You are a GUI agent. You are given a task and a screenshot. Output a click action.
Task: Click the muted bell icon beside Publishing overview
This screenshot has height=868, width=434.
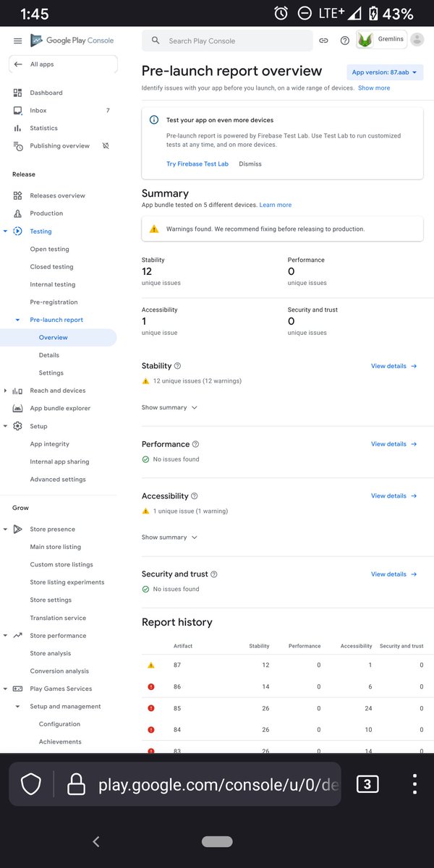click(x=106, y=146)
